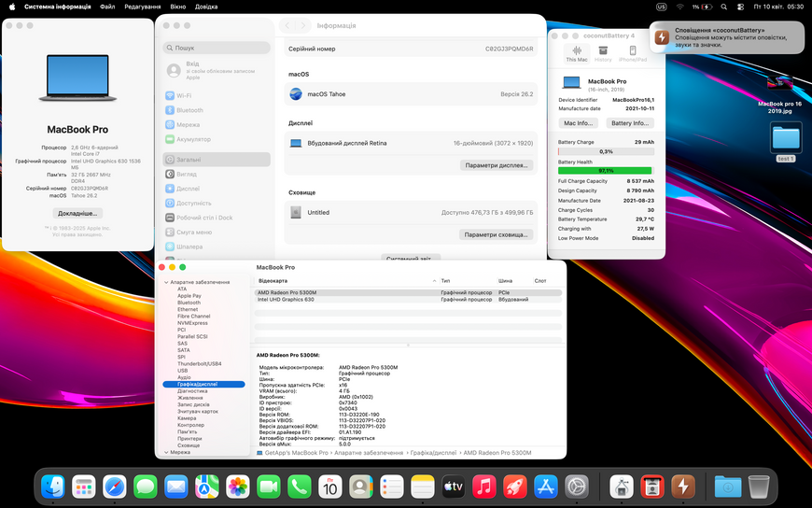
Task: Select Вигляд in System Settings sidebar
Action: [x=217, y=175]
